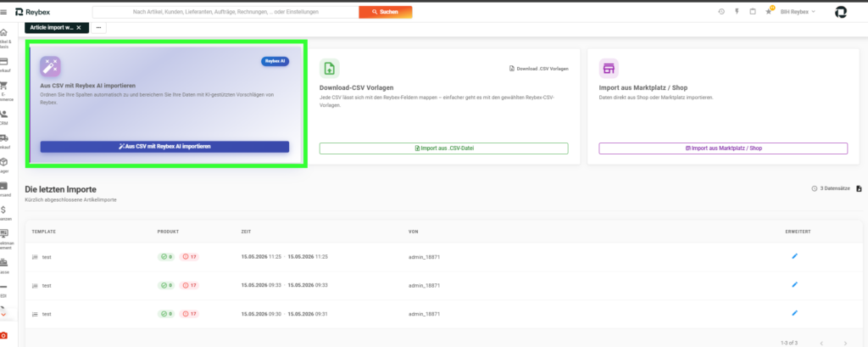
Task: Click the 3 Datensätze record count
Action: point(831,188)
